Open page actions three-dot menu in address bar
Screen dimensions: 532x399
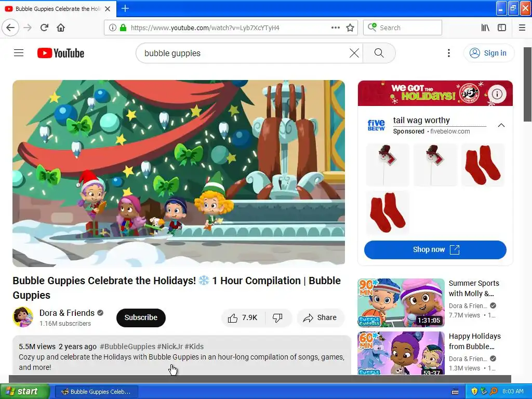336,28
